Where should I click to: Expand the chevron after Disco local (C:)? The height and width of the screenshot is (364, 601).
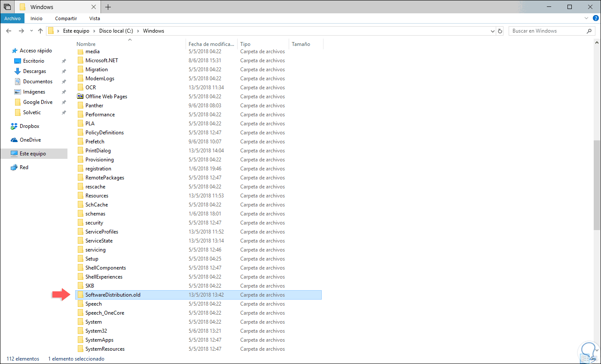click(138, 31)
